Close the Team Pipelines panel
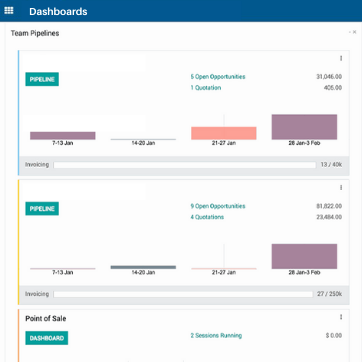Screen dimensions: 362x362 click(x=355, y=32)
